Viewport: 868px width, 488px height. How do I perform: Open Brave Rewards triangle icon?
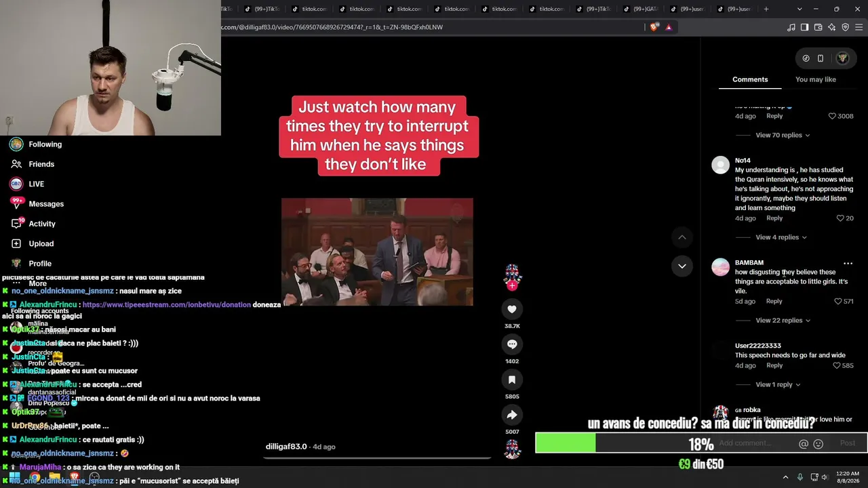point(669,27)
